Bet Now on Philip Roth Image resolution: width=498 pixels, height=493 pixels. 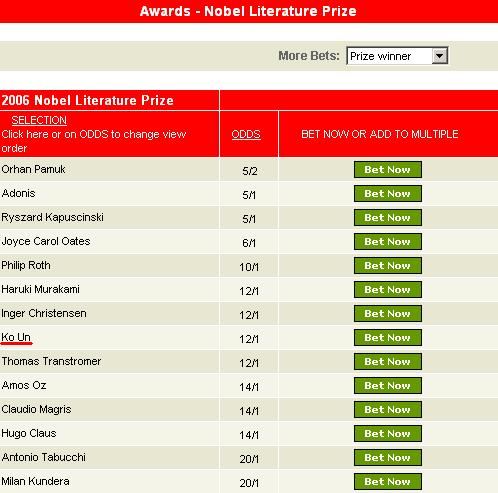[x=388, y=266]
